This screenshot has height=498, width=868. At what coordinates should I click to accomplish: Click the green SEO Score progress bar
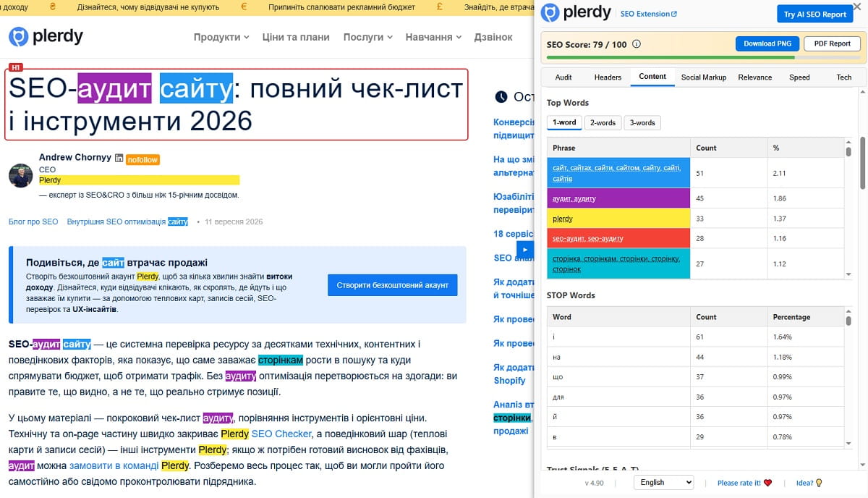click(704, 58)
